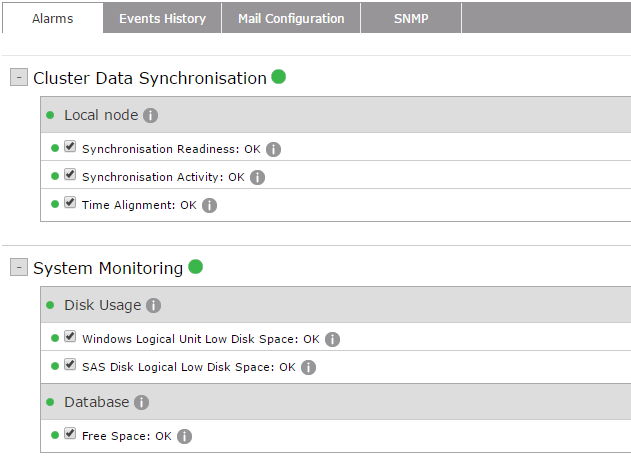Switch to the Events History tab

click(x=162, y=18)
